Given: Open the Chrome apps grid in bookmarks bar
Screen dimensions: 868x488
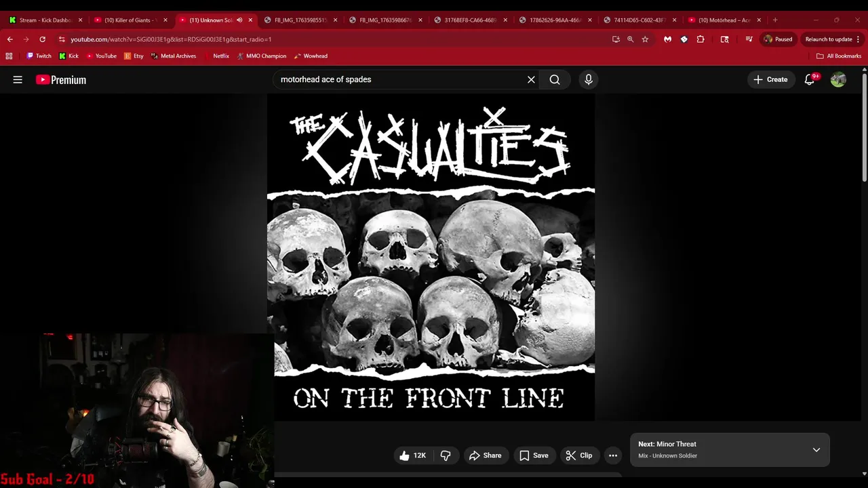Looking at the screenshot, I should [9, 56].
